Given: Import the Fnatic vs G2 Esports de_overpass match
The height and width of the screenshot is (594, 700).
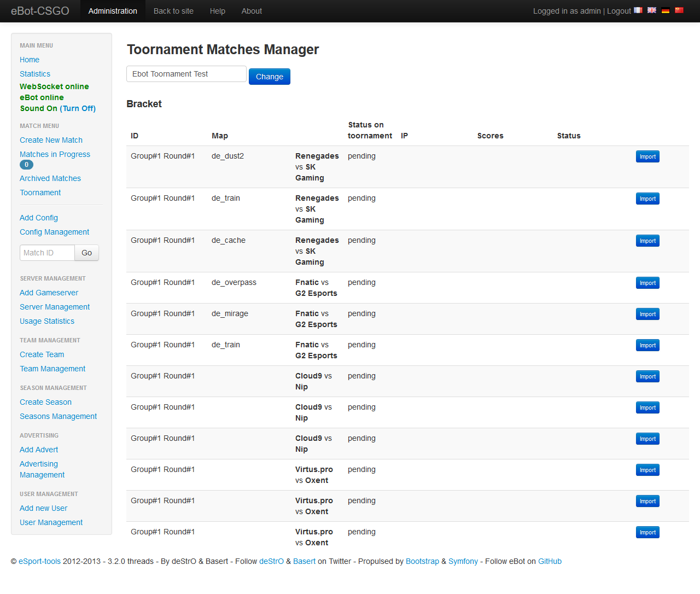Looking at the screenshot, I should tap(647, 283).
